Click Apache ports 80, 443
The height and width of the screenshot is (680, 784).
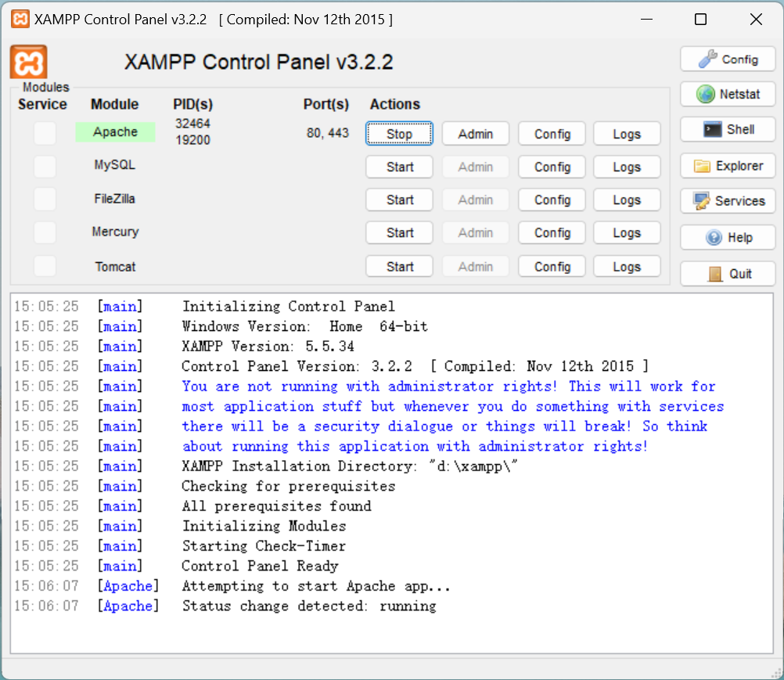click(328, 133)
